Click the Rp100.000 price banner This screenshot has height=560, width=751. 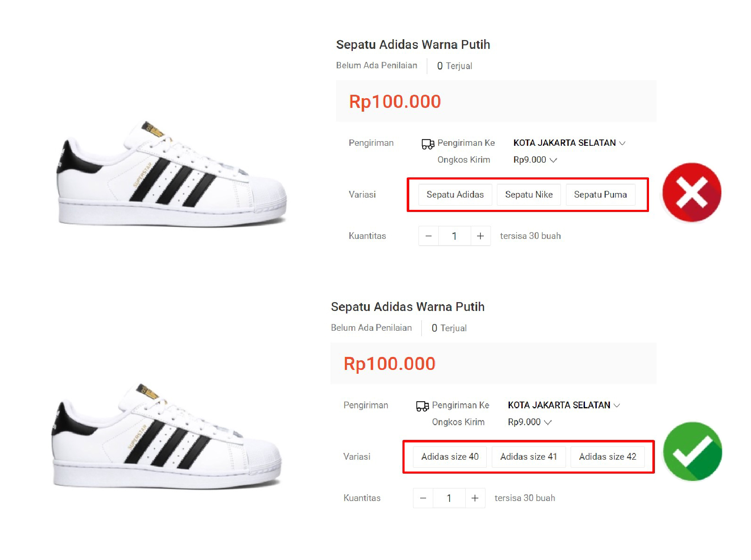(x=395, y=101)
